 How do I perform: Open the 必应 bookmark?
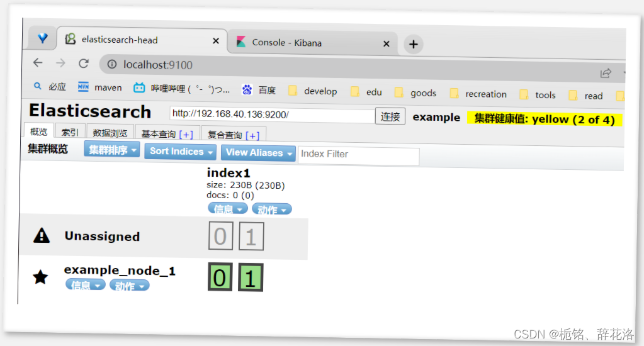[x=50, y=86]
